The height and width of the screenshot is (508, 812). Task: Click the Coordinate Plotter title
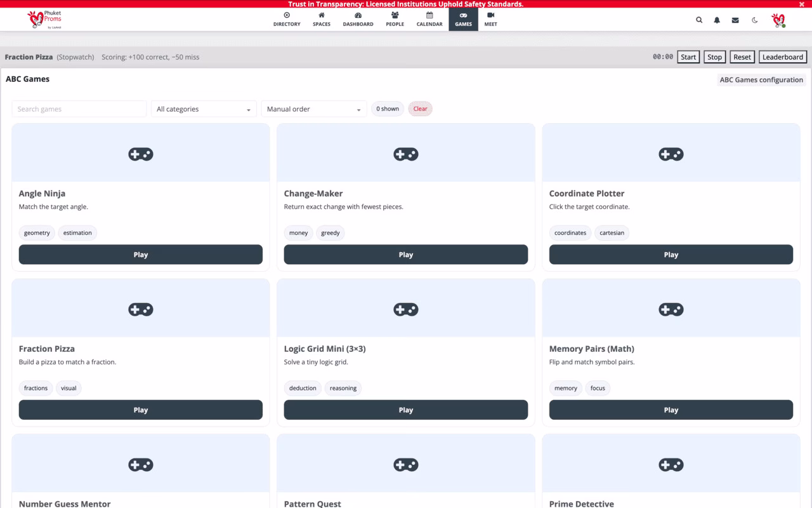587,194
